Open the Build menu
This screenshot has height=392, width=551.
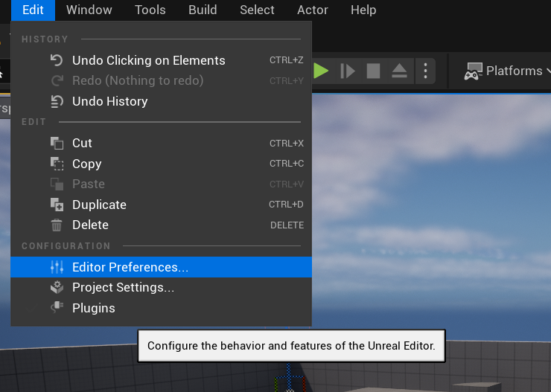[x=203, y=10]
